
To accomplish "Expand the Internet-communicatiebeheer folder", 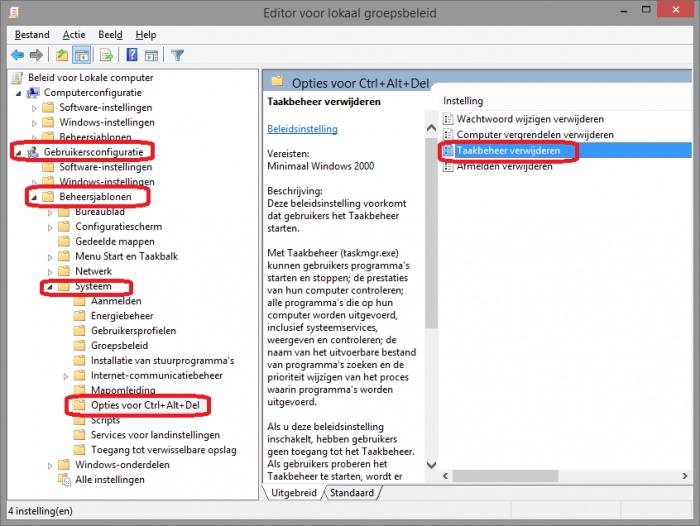I will 66,376.
